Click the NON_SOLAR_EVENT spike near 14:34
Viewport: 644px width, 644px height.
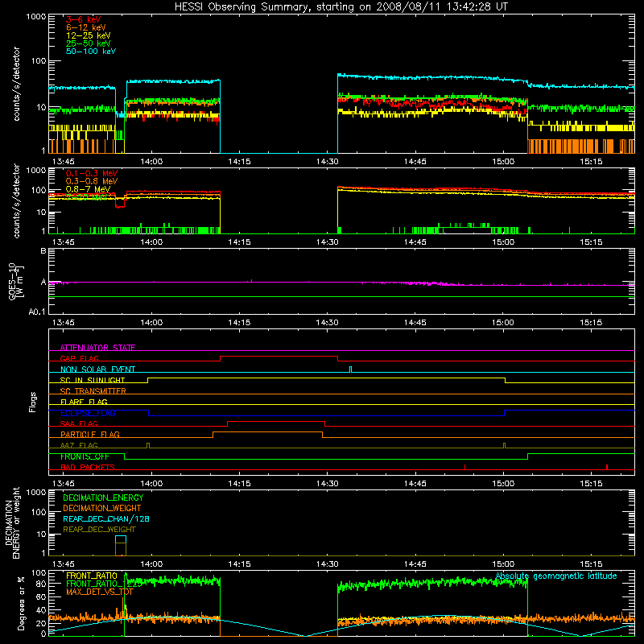point(350,369)
